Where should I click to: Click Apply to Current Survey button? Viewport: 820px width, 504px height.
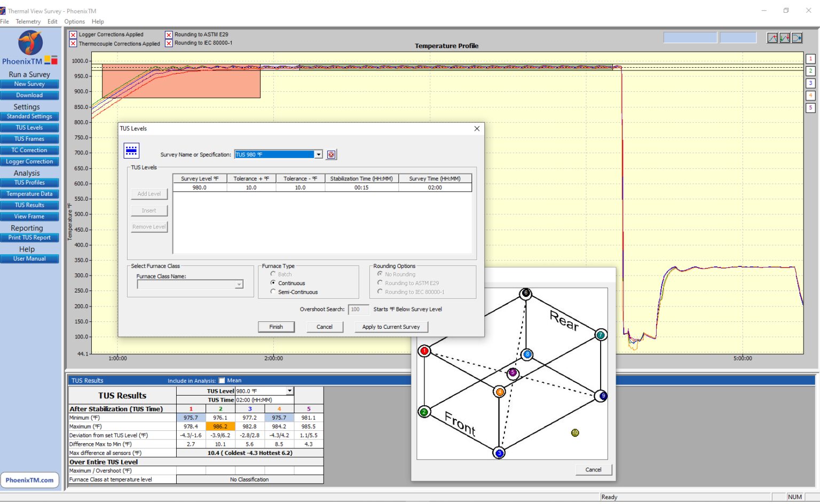pyautogui.click(x=391, y=327)
